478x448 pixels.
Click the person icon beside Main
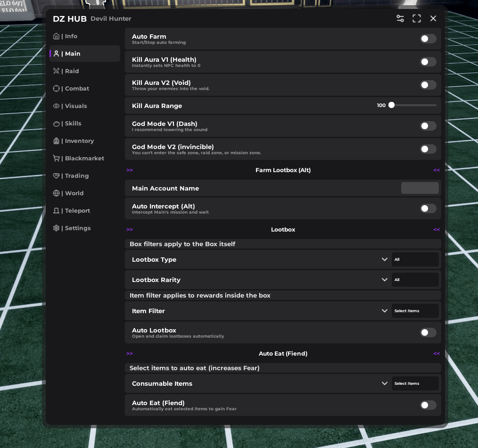coord(56,54)
